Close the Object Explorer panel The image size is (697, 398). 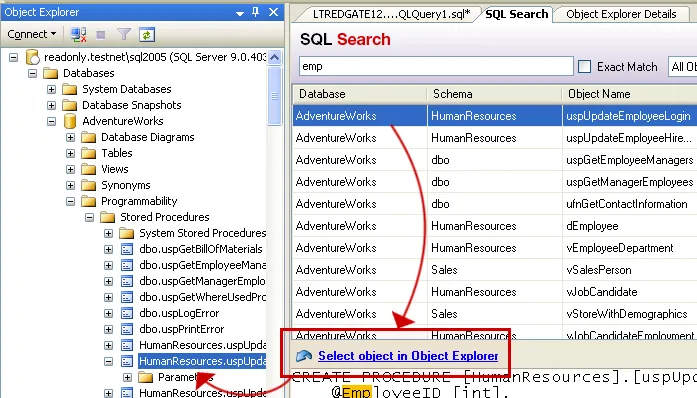click(x=273, y=12)
